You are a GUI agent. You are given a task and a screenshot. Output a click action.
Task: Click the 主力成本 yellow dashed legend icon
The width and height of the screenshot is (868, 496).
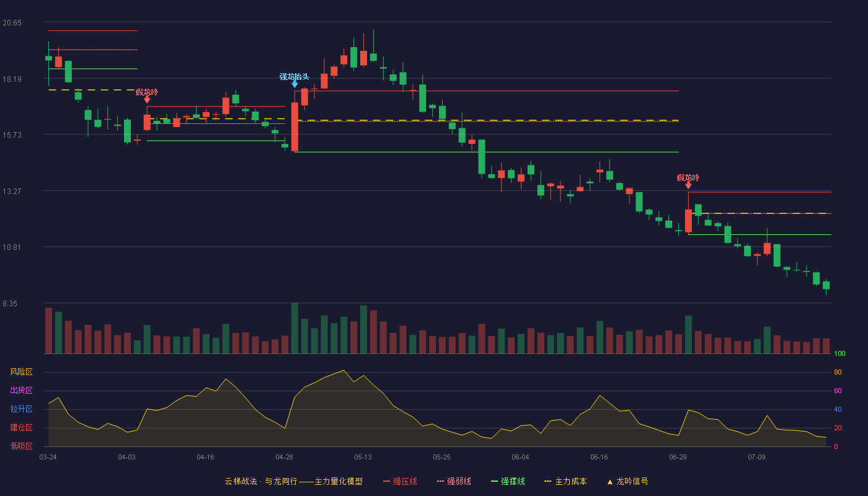pos(547,482)
